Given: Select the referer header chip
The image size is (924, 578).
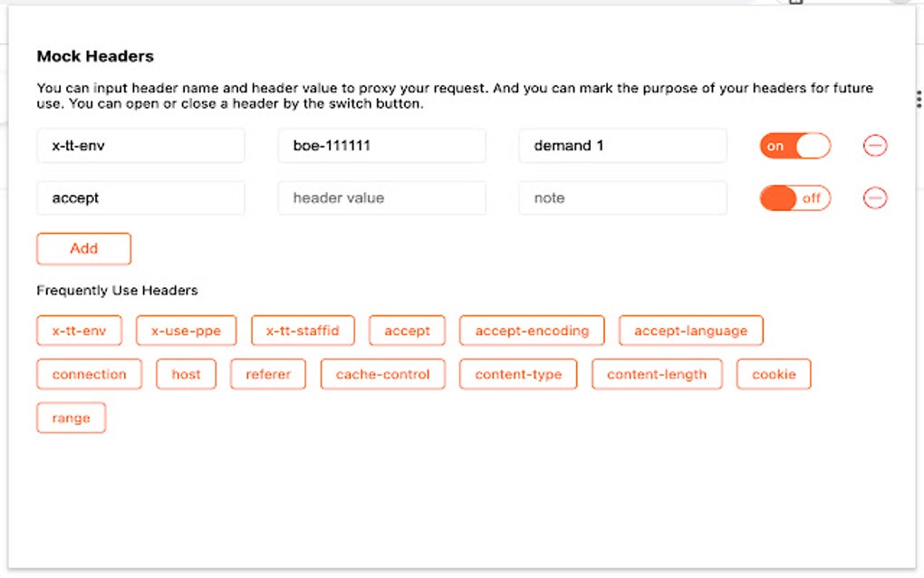Looking at the screenshot, I should coord(267,373).
